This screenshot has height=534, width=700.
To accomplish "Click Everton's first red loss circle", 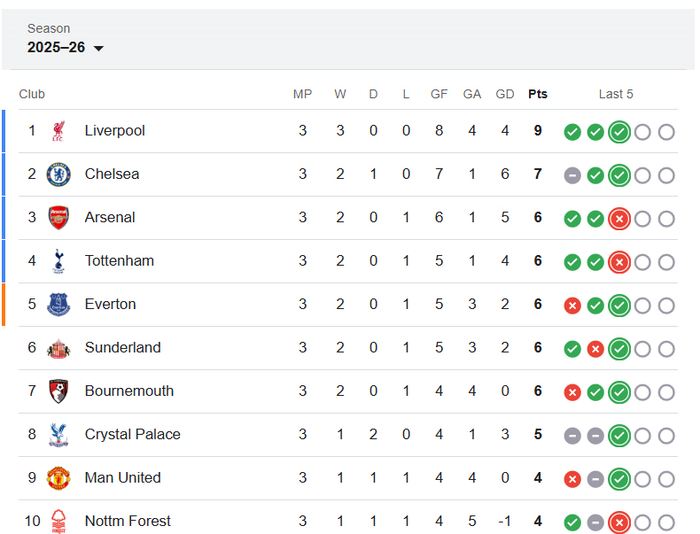I will 572,306.
